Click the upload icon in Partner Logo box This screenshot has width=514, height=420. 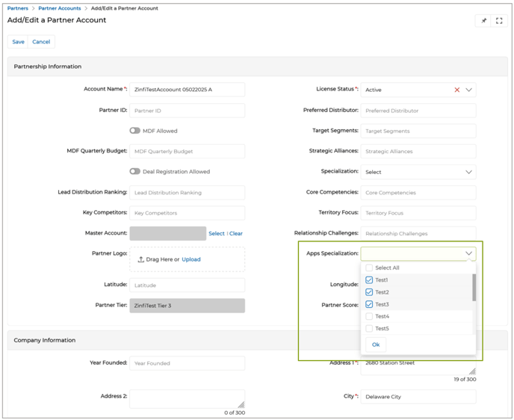click(x=141, y=260)
